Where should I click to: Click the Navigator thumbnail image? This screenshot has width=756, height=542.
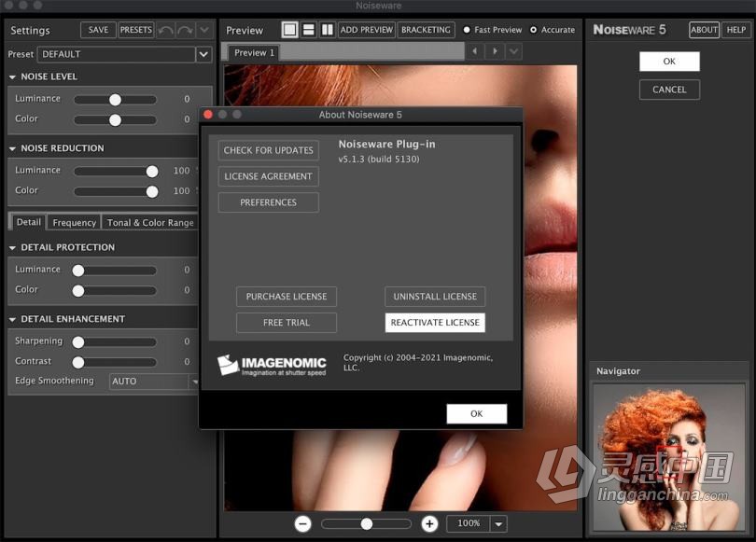[668, 458]
